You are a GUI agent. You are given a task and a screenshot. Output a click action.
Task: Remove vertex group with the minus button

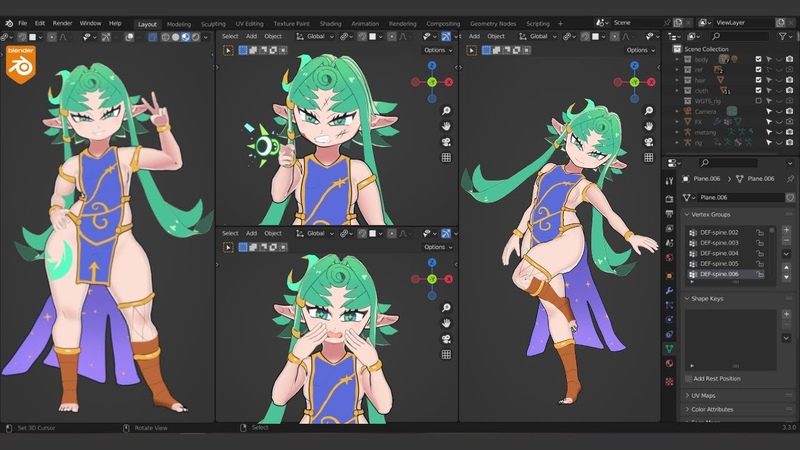point(786,240)
